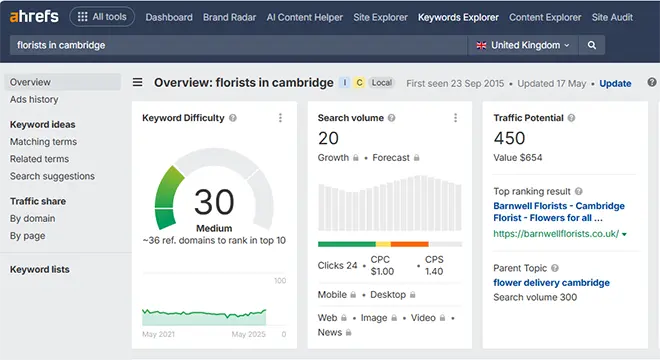Open Keyword lists
The width and height of the screenshot is (660, 360).
tap(40, 269)
